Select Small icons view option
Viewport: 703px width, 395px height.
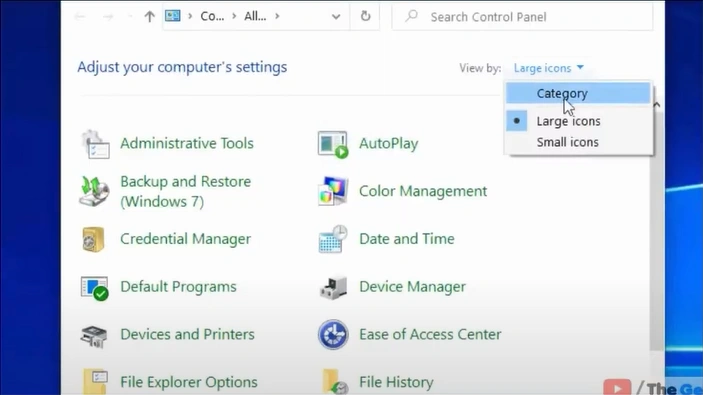578,142
